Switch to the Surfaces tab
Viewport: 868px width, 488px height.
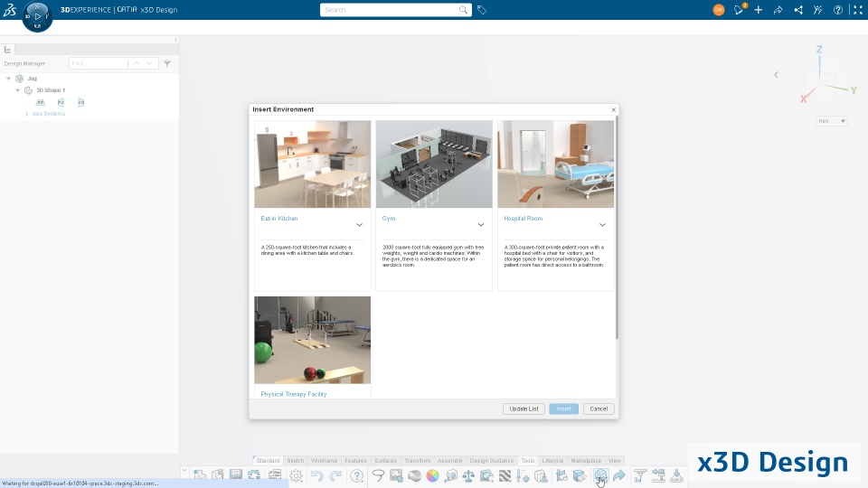coord(385,460)
